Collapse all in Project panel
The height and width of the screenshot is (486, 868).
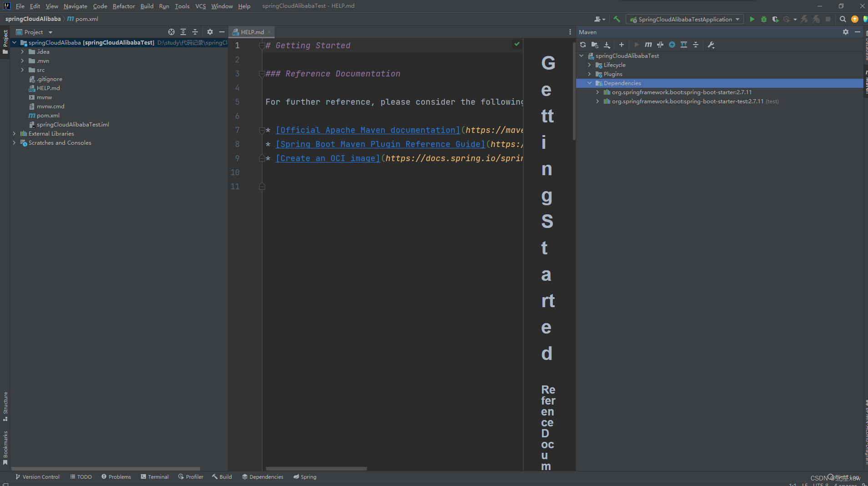tap(195, 32)
